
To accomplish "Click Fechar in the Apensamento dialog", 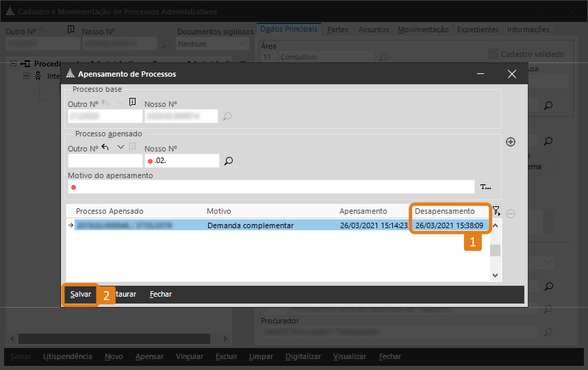I will (161, 294).
